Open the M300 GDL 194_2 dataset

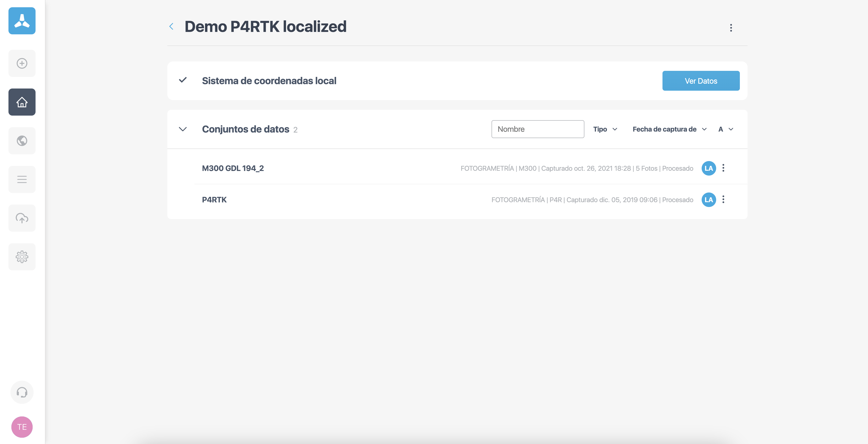(233, 168)
